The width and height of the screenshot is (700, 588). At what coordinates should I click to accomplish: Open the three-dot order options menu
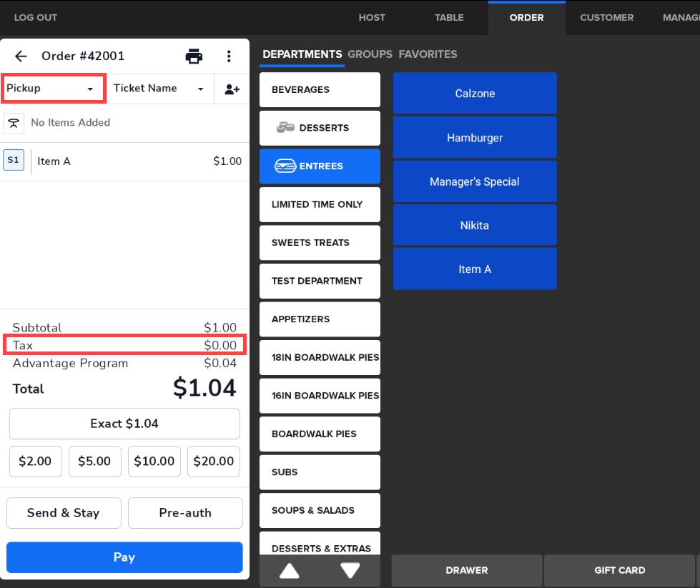pos(229,56)
